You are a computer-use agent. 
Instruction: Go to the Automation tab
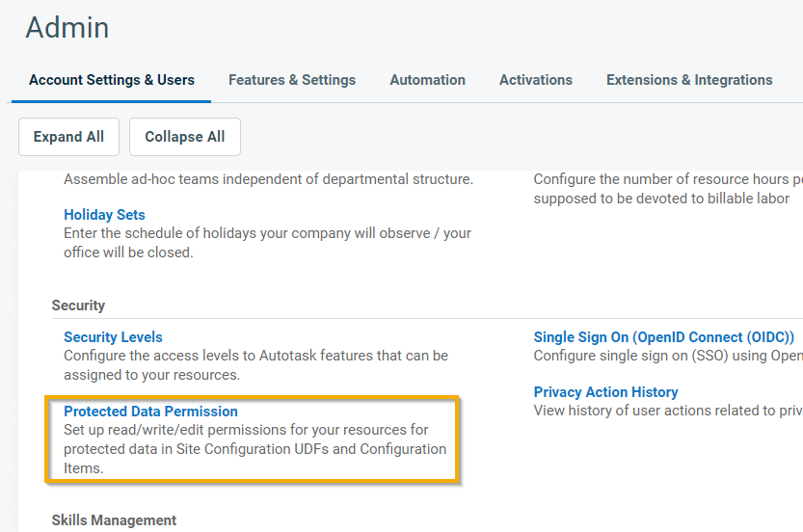click(x=427, y=80)
